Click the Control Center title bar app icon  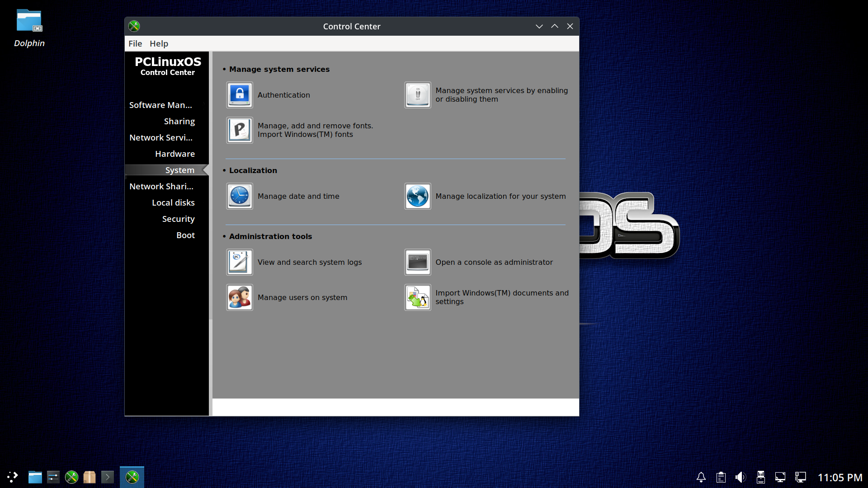coord(134,26)
